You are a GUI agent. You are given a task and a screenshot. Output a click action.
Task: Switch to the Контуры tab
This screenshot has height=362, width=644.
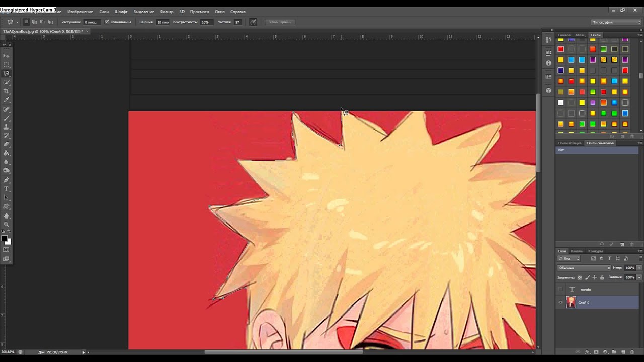[595, 251]
